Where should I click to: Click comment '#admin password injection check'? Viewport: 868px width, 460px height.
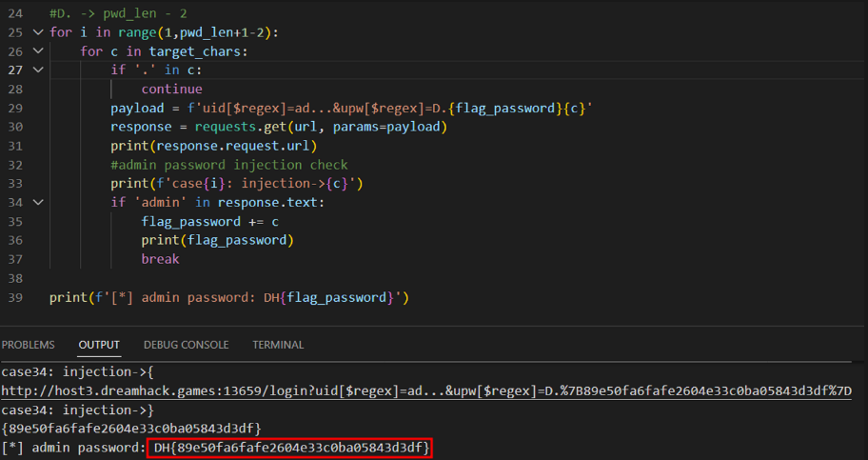[229, 165]
